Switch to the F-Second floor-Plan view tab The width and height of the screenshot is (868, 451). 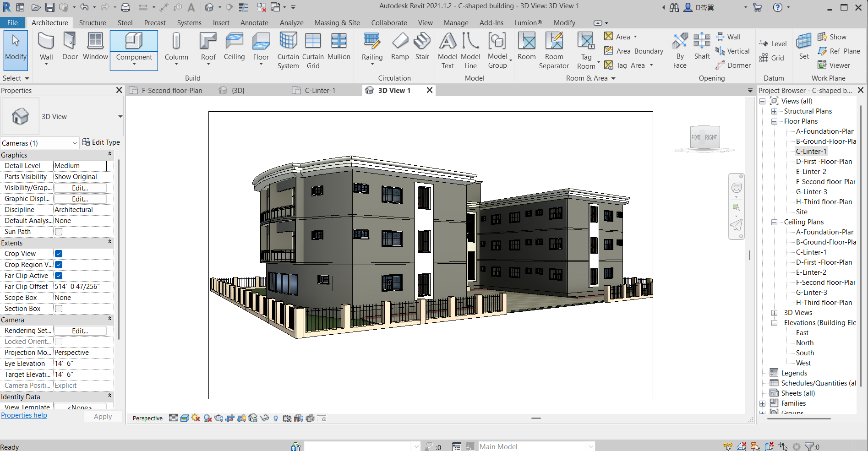pos(172,91)
